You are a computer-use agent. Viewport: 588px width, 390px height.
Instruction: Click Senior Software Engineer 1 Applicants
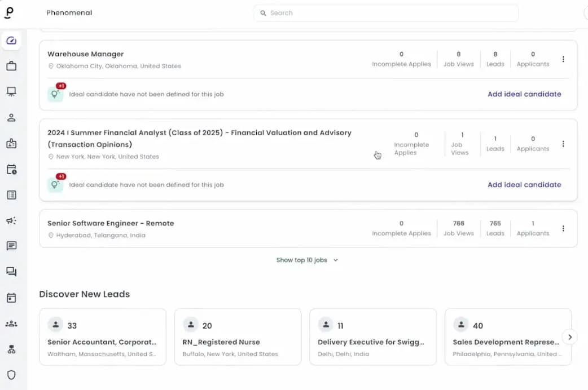pos(533,228)
